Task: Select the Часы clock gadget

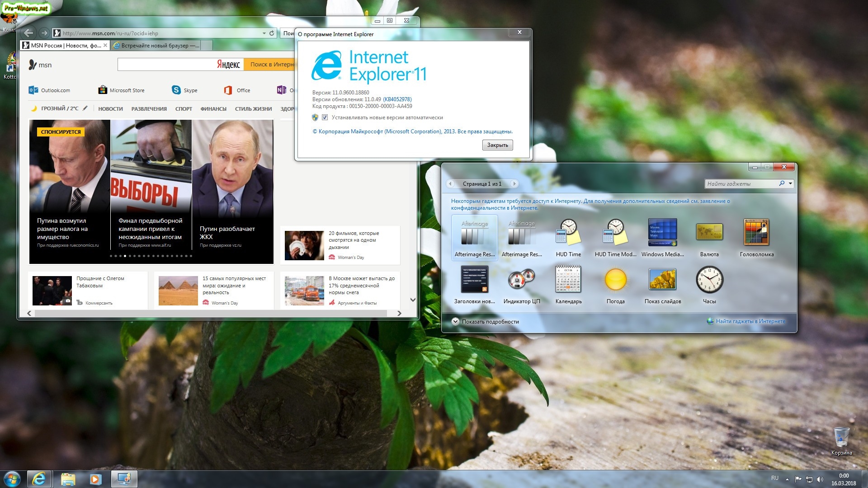Action: [709, 281]
